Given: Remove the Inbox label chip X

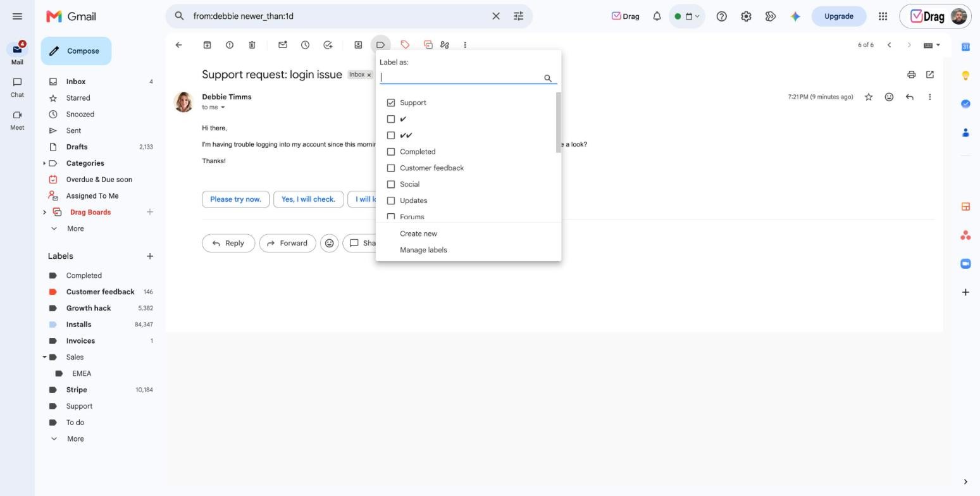Looking at the screenshot, I should (369, 75).
